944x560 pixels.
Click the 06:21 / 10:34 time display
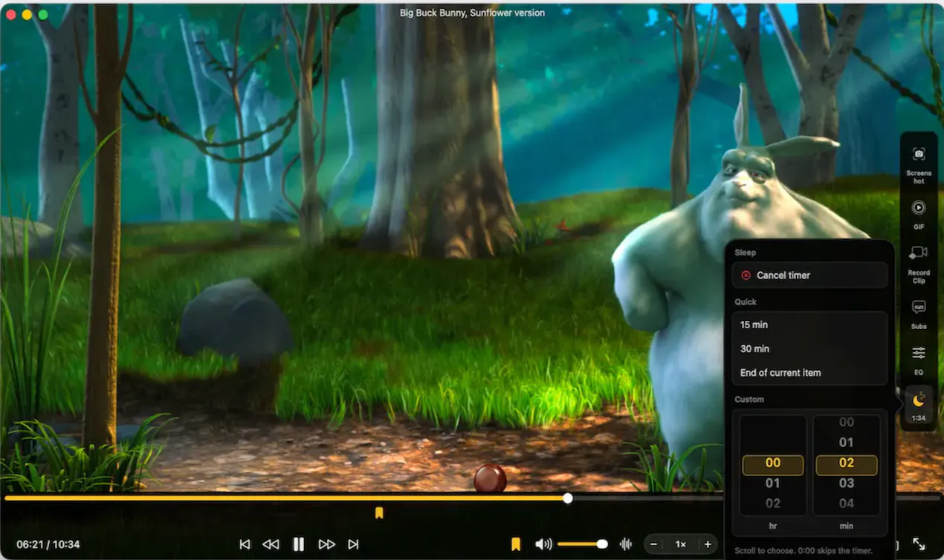point(48,544)
